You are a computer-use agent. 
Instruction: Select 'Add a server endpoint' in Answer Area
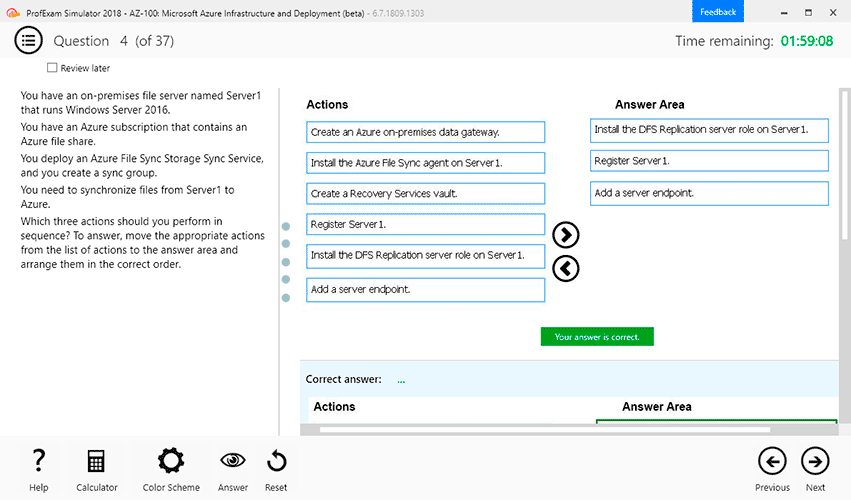(x=709, y=193)
